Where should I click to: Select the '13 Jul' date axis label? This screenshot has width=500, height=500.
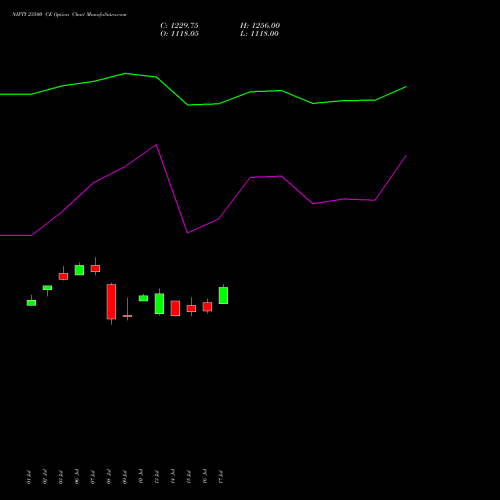click(x=157, y=477)
